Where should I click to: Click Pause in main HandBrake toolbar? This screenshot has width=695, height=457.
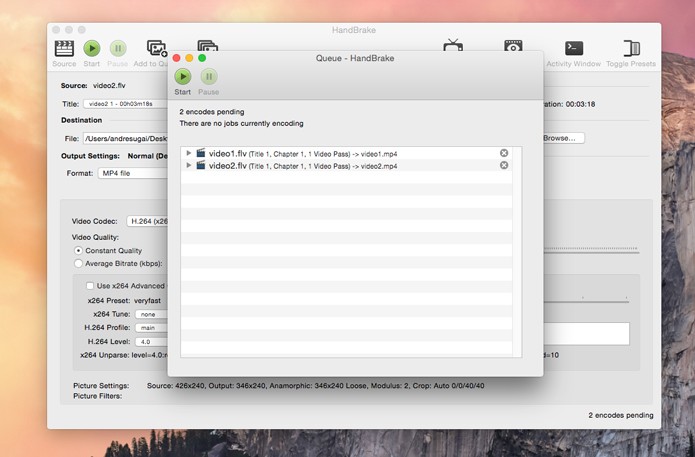[118, 48]
